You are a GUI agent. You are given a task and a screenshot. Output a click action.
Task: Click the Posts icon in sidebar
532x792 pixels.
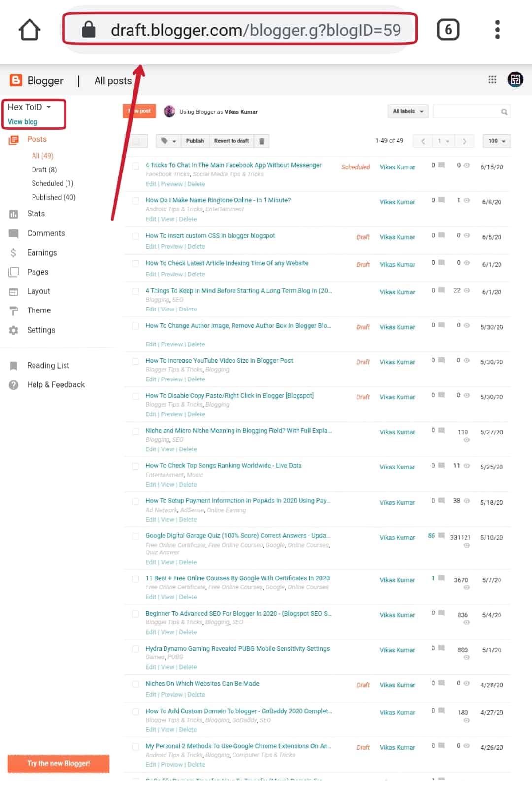click(14, 139)
